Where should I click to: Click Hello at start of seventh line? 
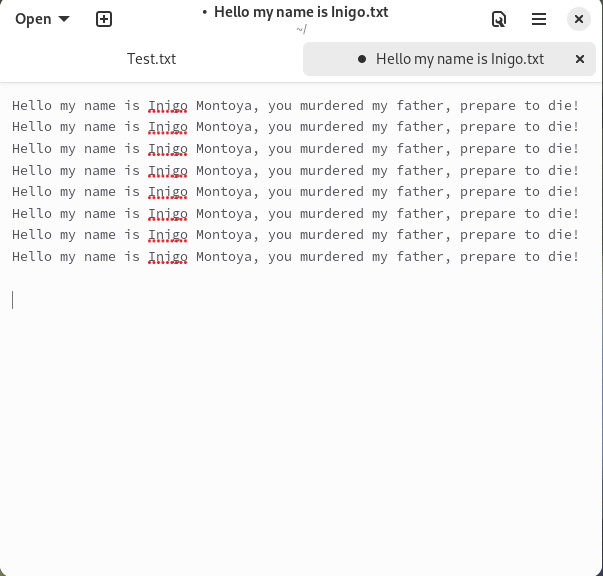coord(32,235)
